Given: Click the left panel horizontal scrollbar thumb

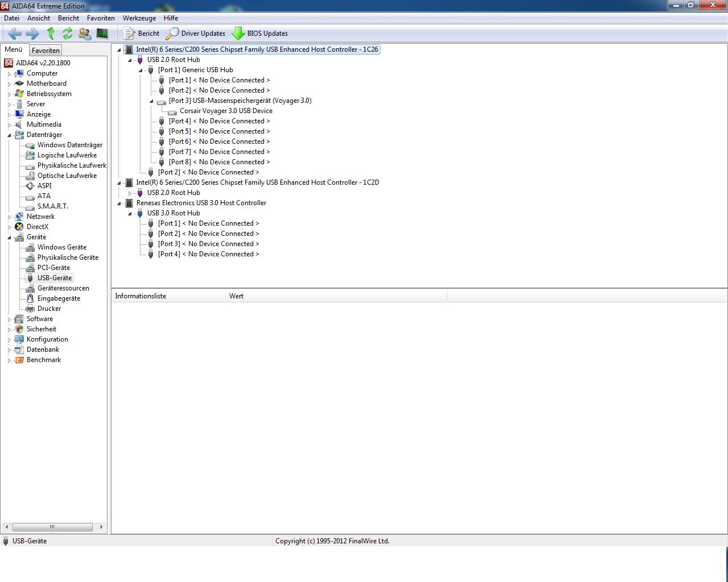Looking at the screenshot, I should click(x=52, y=527).
